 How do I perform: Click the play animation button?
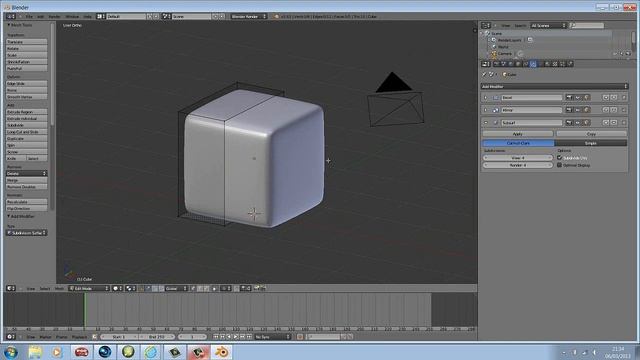[x=236, y=337]
